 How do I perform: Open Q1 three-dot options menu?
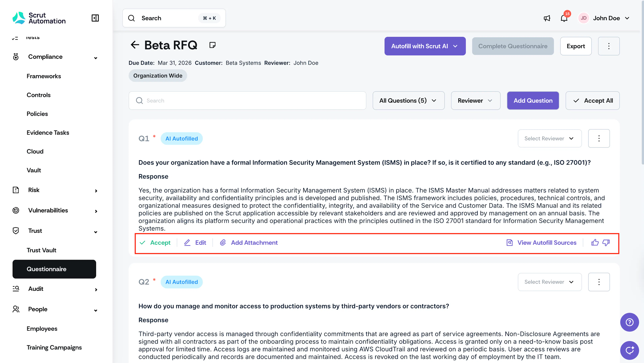click(x=599, y=138)
